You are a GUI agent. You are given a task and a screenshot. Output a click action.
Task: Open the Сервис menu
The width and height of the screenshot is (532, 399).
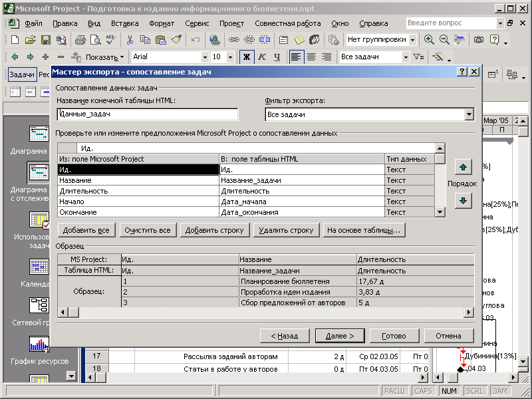coord(197,23)
